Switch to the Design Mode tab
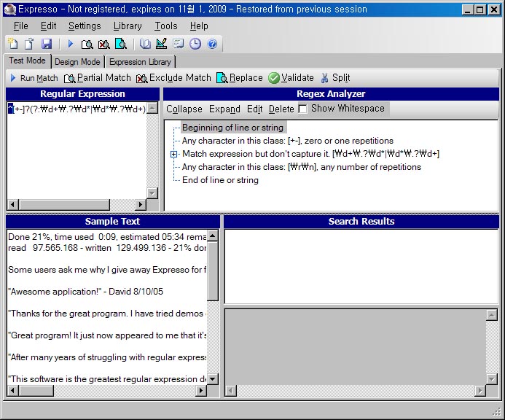 tap(77, 62)
